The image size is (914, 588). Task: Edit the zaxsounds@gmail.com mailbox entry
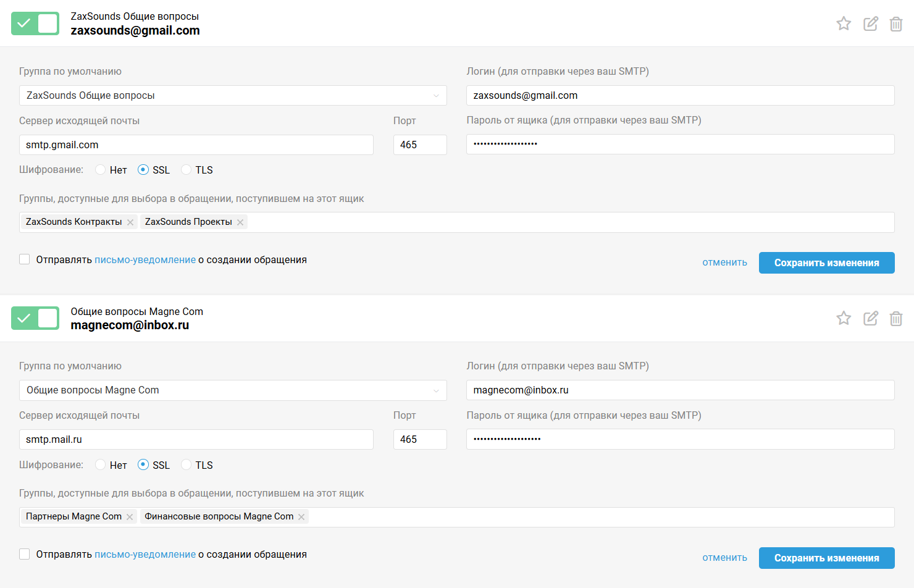pyautogui.click(x=870, y=23)
